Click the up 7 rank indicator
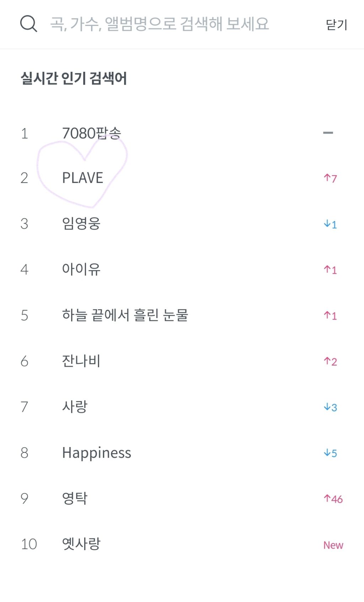 [330, 178]
